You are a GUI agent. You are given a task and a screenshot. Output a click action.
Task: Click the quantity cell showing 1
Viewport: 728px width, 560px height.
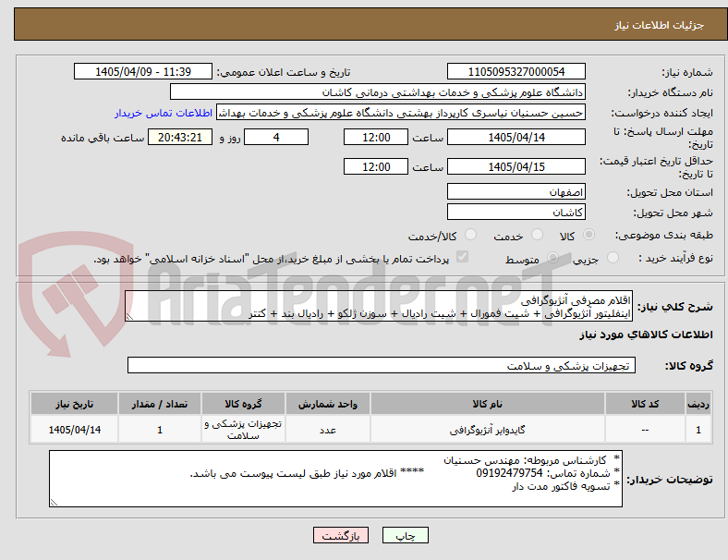[160, 430]
